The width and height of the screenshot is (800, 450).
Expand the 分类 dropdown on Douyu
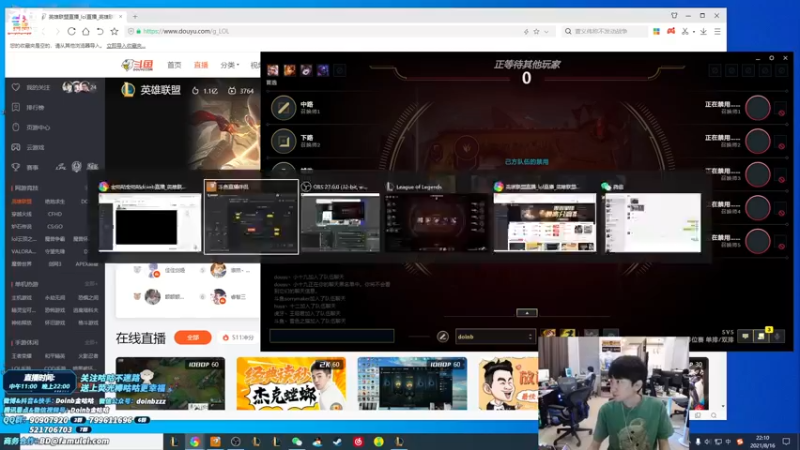[x=230, y=65]
